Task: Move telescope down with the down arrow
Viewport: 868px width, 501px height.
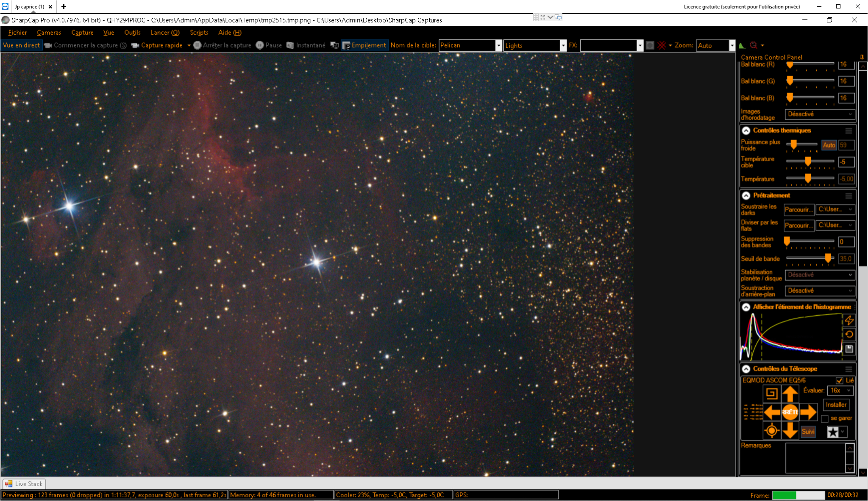Action: click(x=790, y=430)
